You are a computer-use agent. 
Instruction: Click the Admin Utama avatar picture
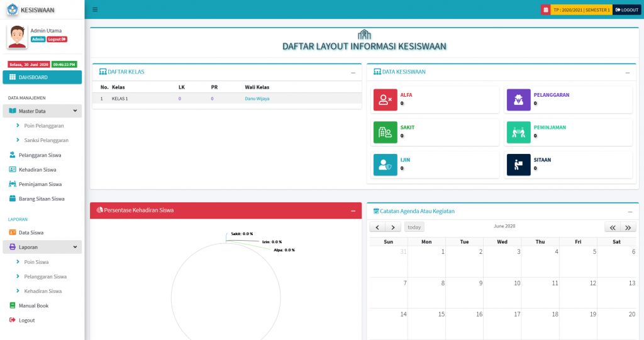(x=17, y=37)
